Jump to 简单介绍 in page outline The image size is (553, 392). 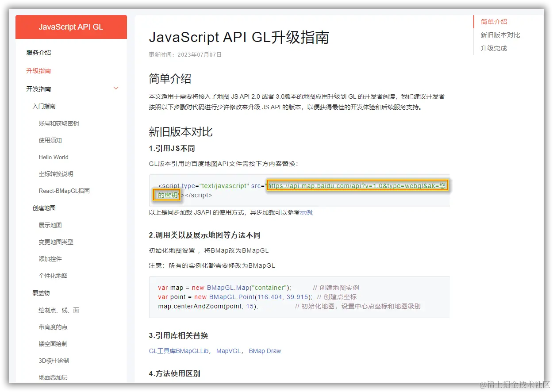click(494, 22)
